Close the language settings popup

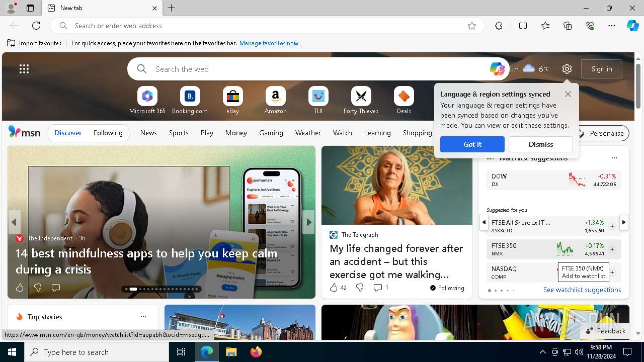[568, 94]
